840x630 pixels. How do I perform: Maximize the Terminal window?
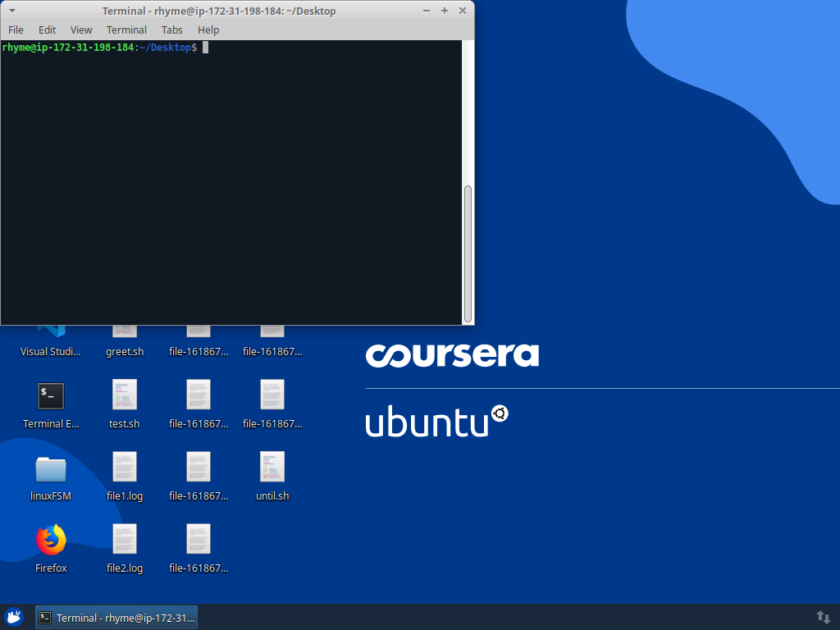pyautogui.click(x=445, y=11)
